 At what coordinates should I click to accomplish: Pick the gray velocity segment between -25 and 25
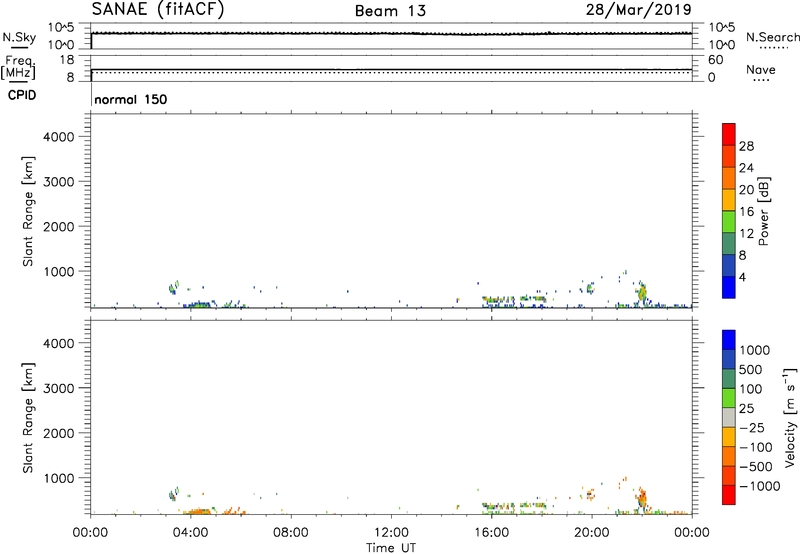click(729, 417)
